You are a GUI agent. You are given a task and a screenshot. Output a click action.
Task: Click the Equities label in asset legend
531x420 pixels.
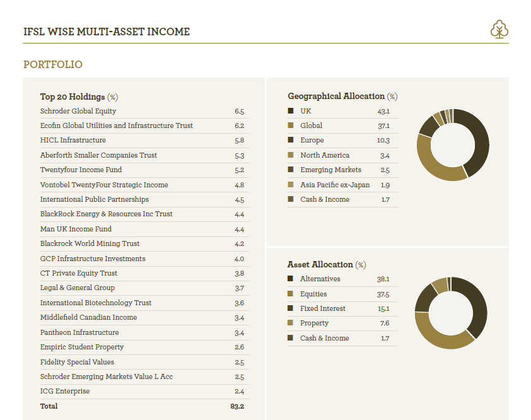(313, 295)
